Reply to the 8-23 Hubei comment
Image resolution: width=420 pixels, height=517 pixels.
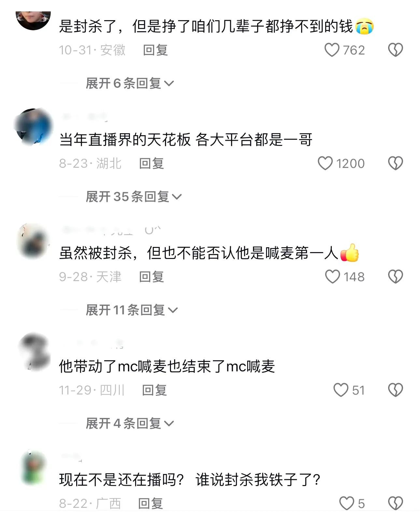coord(151,164)
